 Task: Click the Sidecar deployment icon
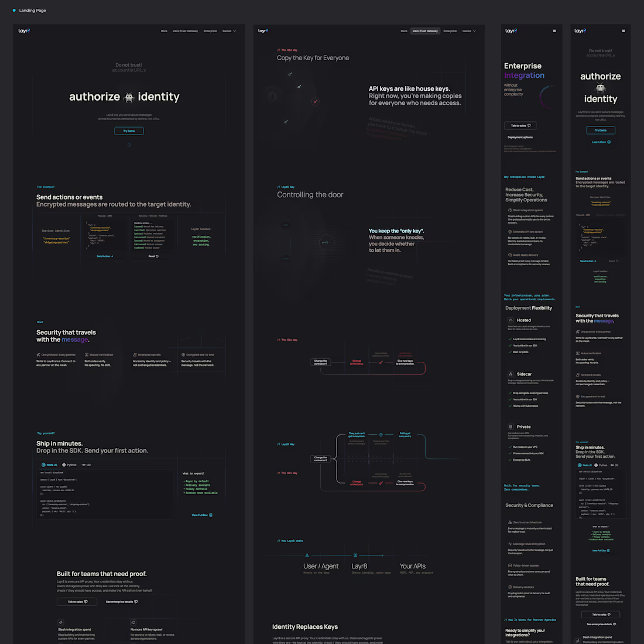(511, 374)
